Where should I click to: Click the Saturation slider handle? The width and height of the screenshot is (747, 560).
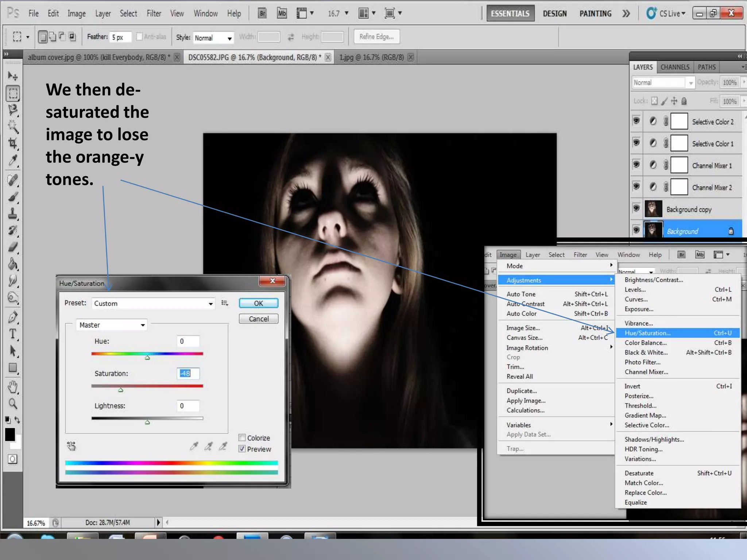click(121, 390)
